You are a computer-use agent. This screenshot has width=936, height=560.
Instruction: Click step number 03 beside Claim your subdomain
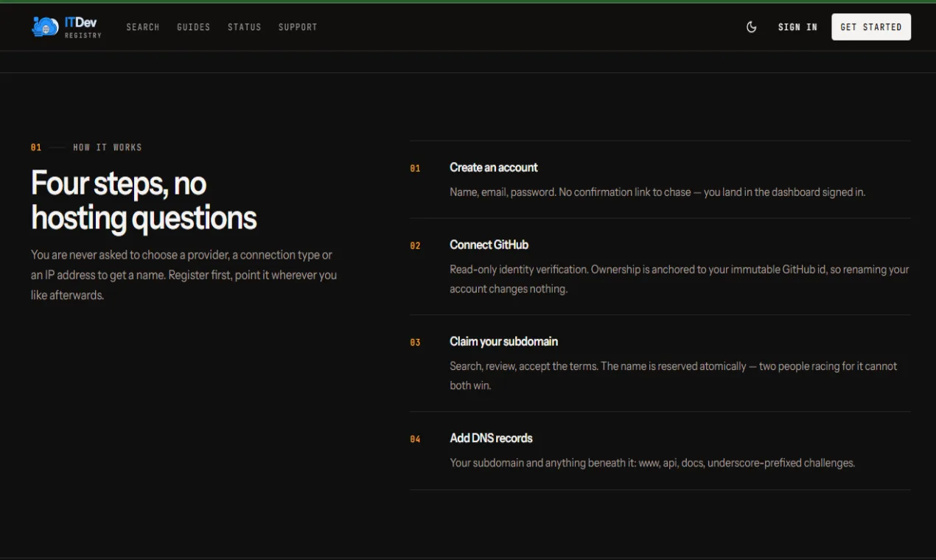[x=416, y=343]
